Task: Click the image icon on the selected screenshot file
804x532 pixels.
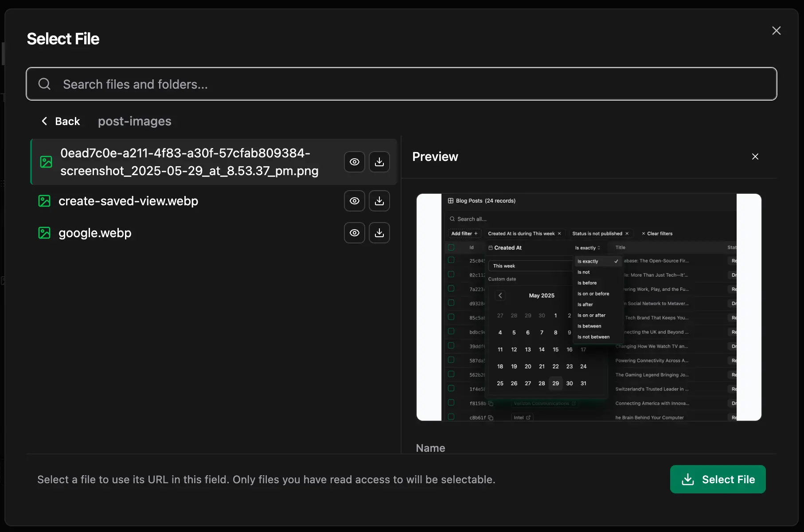Action: (x=46, y=162)
